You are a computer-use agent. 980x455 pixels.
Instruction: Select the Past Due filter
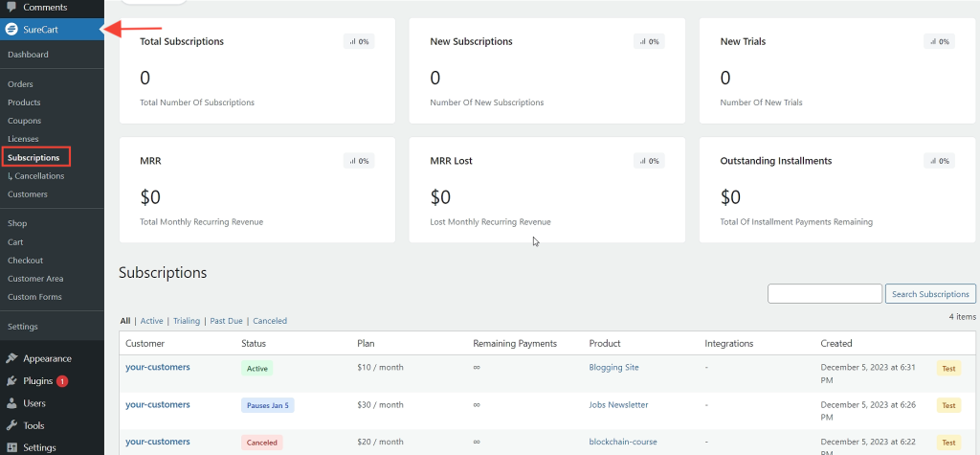pos(228,321)
